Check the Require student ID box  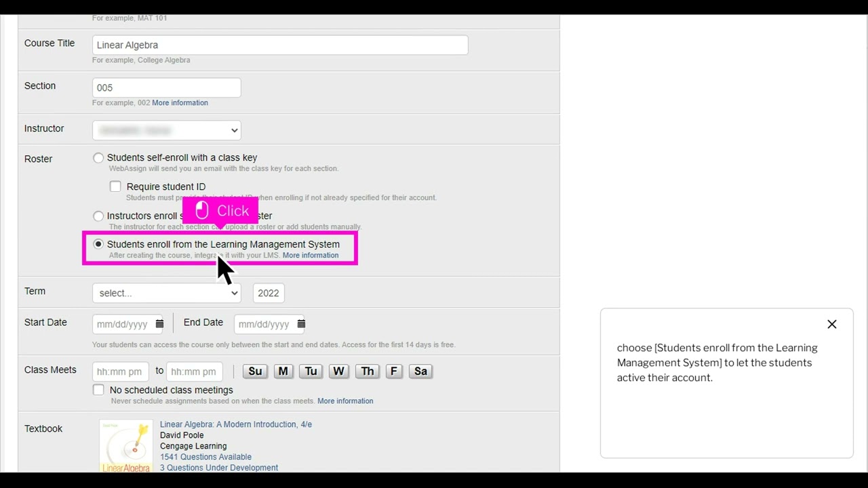pos(115,186)
